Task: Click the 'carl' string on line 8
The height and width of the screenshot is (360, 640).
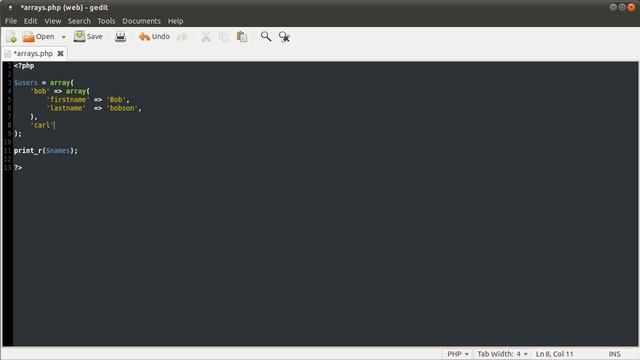Action: point(42,125)
